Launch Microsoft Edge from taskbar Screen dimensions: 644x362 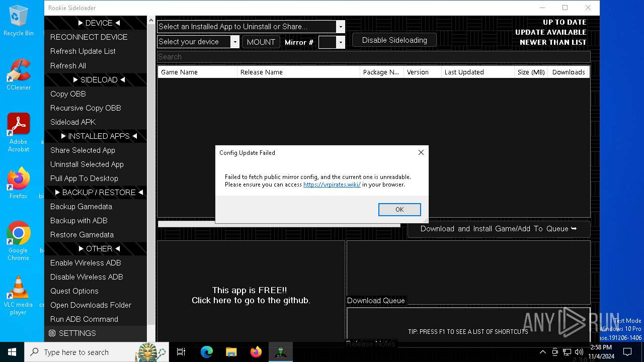click(x=207, y=352)
